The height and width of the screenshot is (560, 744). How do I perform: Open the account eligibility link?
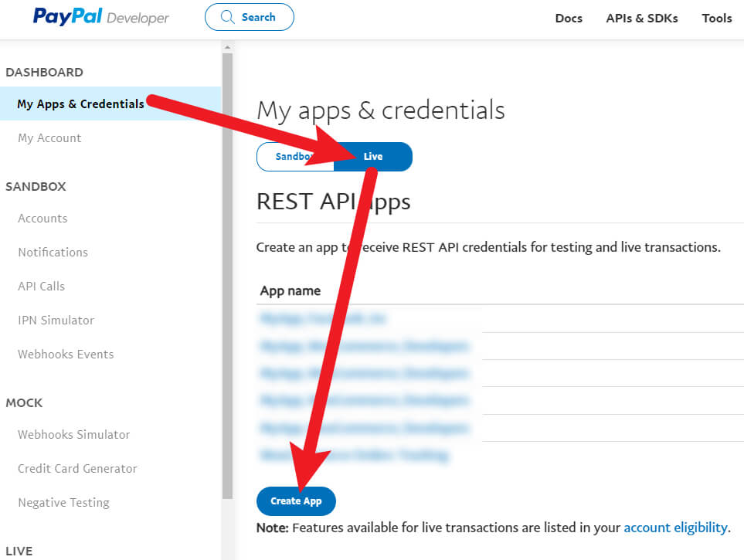(x=675, y=528)
